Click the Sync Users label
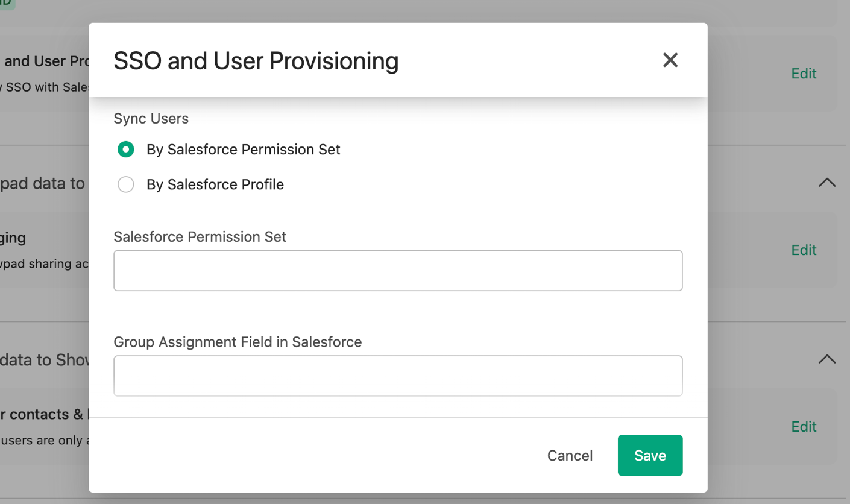Screen dimensions: 850x504 point(151,119)
